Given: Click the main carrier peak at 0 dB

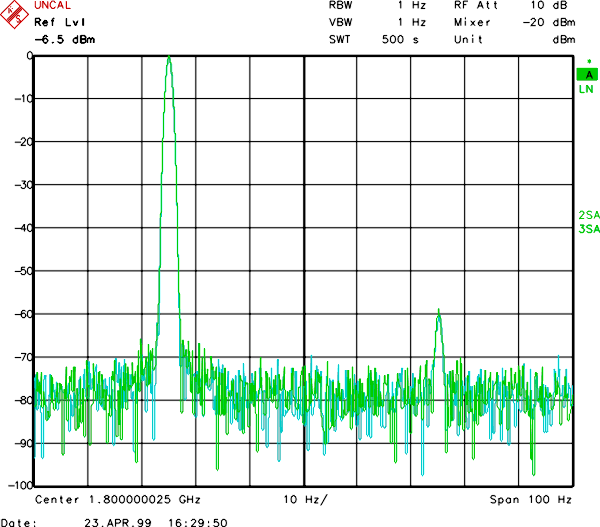Looking at the screenshot, I should pyautogui.click(x=169, y=58).
